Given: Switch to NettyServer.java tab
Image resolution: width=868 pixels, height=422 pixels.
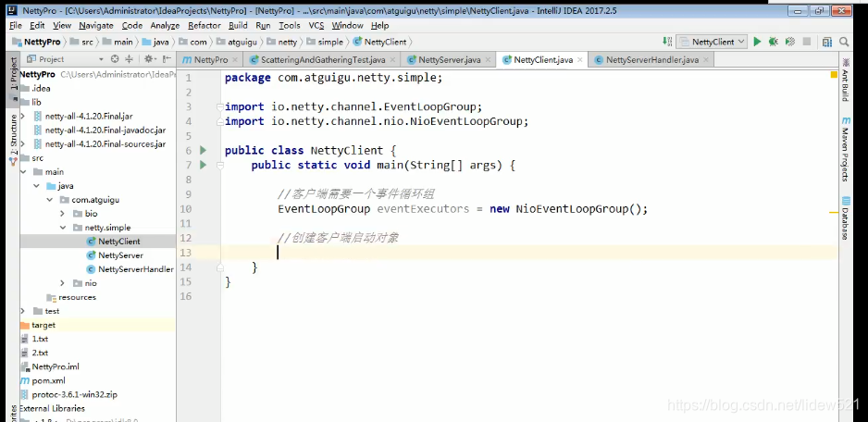Looking at the screenshot, I should (449, 60).
